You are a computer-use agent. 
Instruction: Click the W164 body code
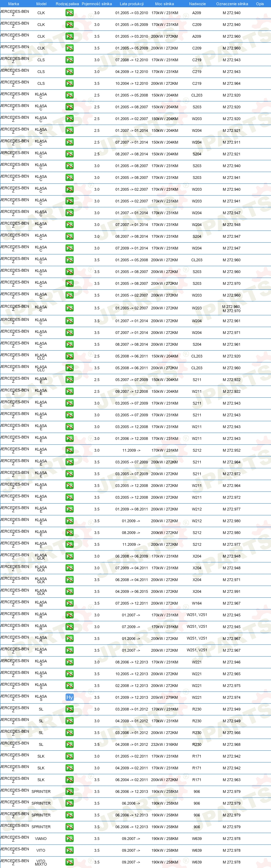pyautogui.click(x=197, y=603)
